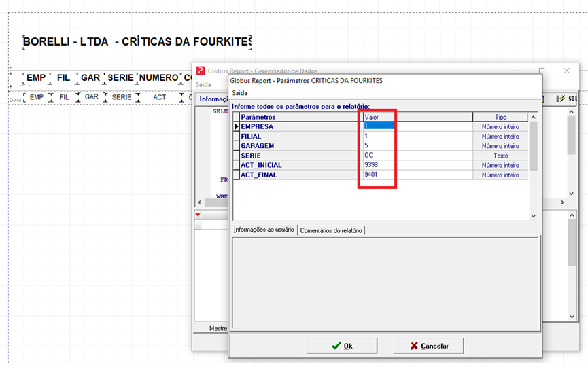Click the Tipo column header
The height and width of the screenshot is (375, 588).
500,117
